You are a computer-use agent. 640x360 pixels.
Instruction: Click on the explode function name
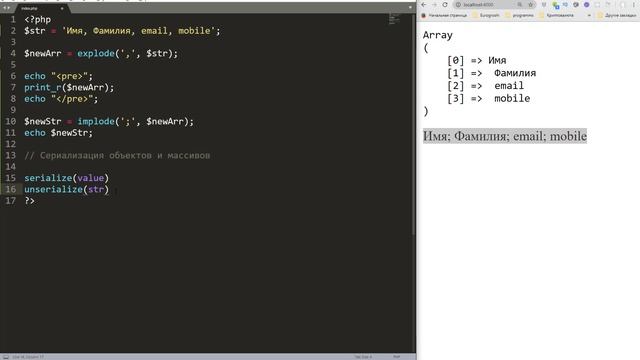[96, 53]
